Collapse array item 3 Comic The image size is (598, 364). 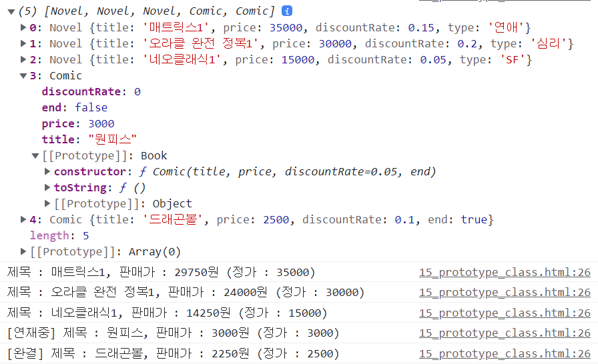coord(23,76)
